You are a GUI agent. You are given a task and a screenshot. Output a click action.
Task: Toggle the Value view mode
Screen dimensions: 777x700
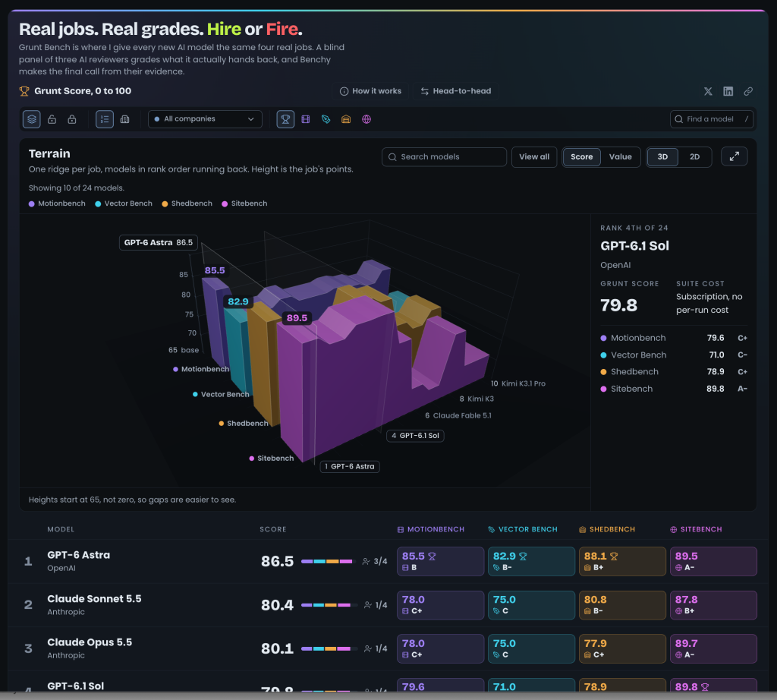(621, 156)
